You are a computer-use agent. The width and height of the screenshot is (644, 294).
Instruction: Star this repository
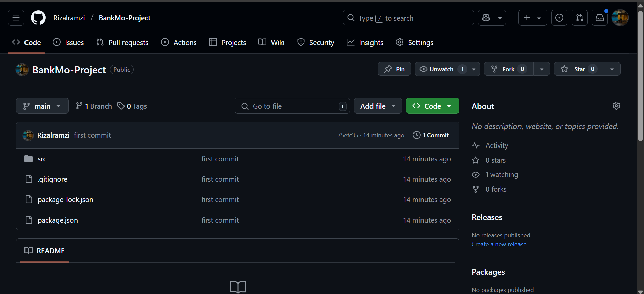tap(579, 69)
